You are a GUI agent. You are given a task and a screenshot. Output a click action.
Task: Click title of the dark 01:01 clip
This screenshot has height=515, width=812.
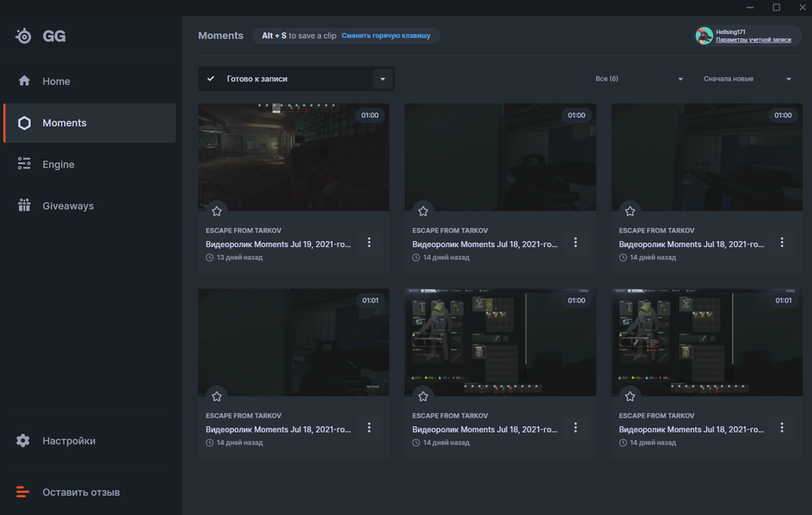278,430
